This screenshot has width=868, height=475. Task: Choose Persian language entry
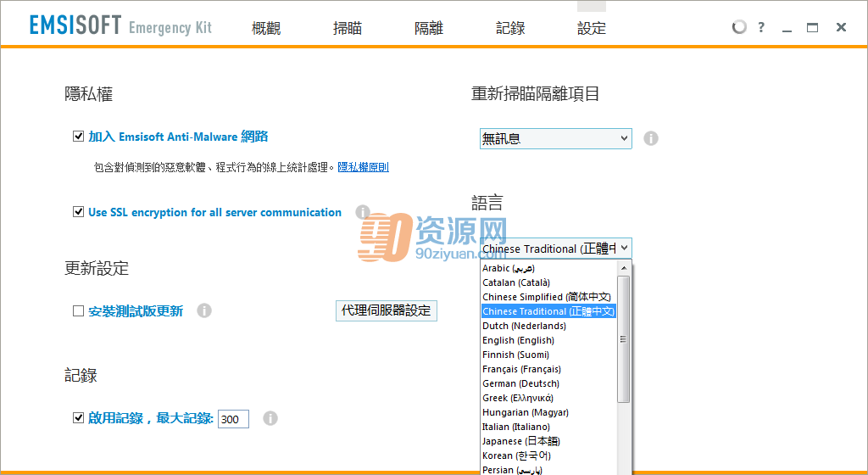pyautogui.click(x=548, y=469)
